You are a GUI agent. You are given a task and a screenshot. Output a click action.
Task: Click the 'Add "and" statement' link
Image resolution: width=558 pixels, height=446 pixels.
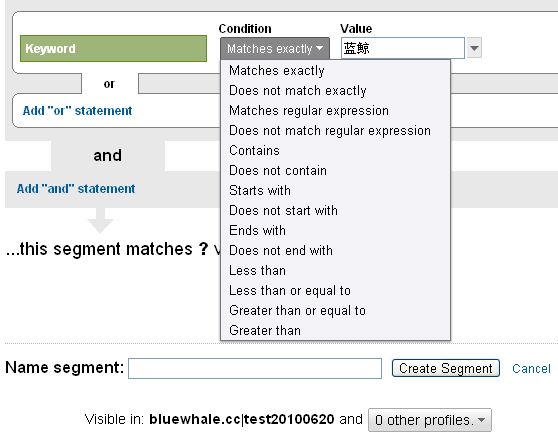tap(76, 189)
